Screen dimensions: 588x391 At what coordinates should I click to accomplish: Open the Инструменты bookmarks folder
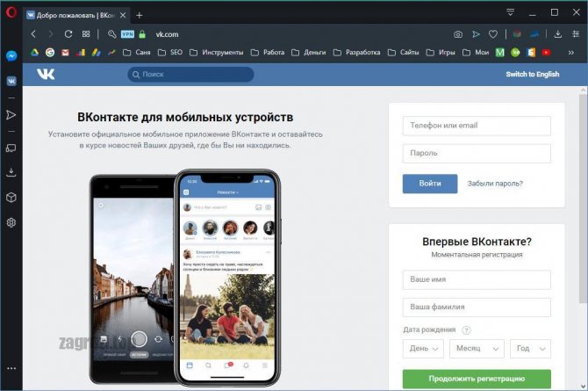pos(217,53)
